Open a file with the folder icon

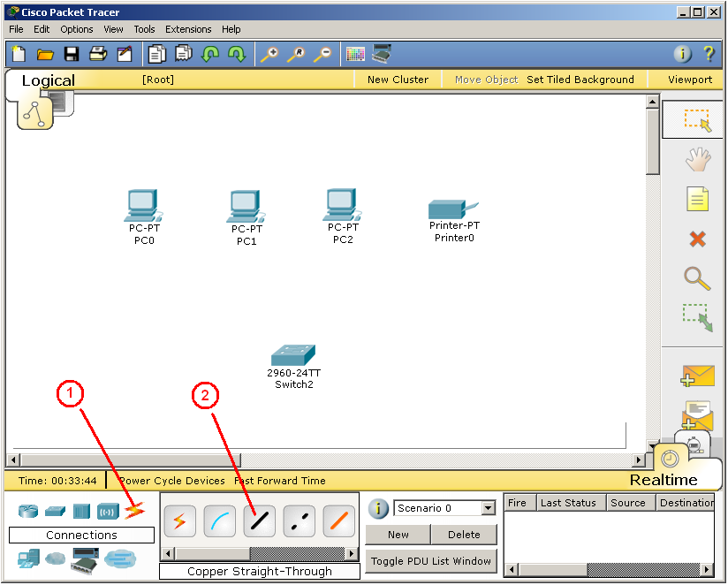pyautogui.click(x=45, y=54)
